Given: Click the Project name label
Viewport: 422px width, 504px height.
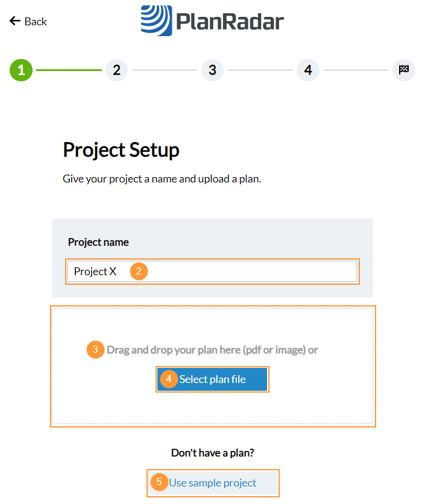Looking at the screenshot, I should [98, 242].
